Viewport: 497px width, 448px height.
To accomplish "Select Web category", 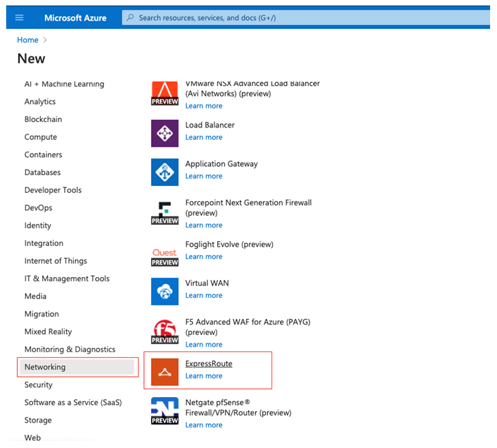I will point(32,438).
